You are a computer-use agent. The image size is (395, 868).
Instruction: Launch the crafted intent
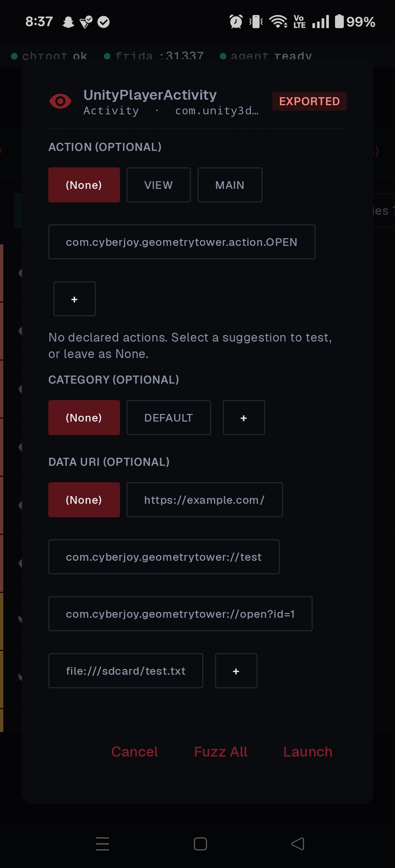[x=308, y=751]
